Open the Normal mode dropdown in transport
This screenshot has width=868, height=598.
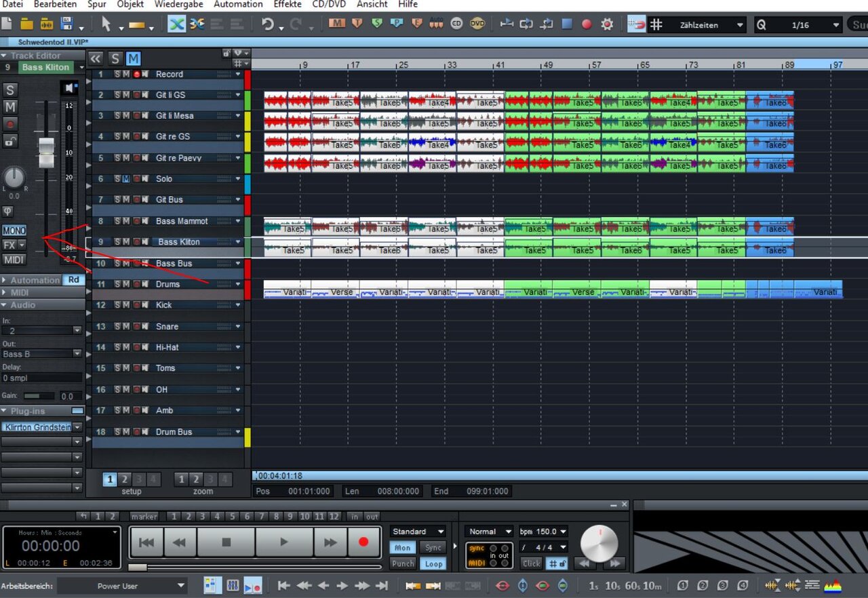pos(490,532)
